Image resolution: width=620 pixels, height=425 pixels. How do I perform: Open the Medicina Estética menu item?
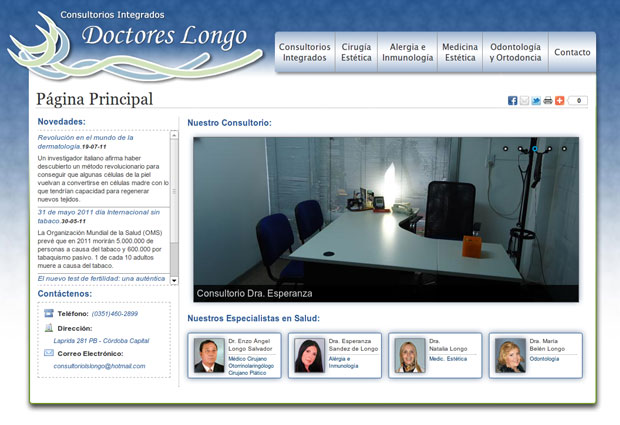pyautogui.click(x=460, y=52)
